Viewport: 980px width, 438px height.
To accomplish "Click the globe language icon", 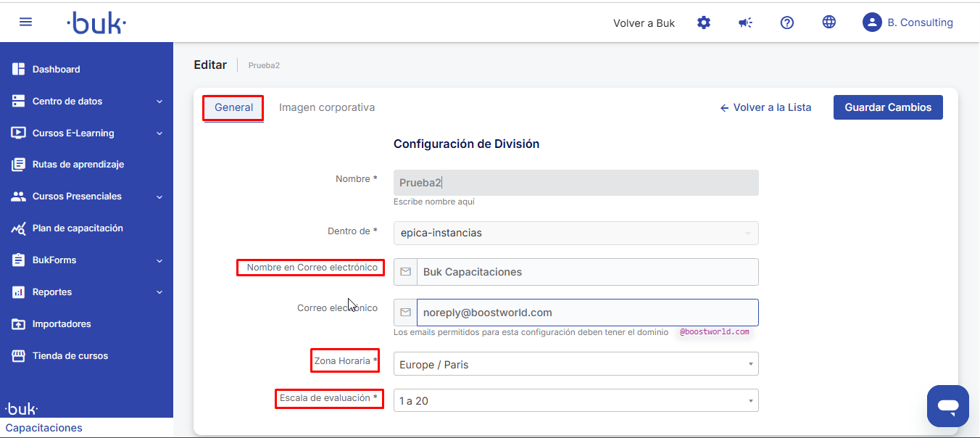I will pos(829,22).
